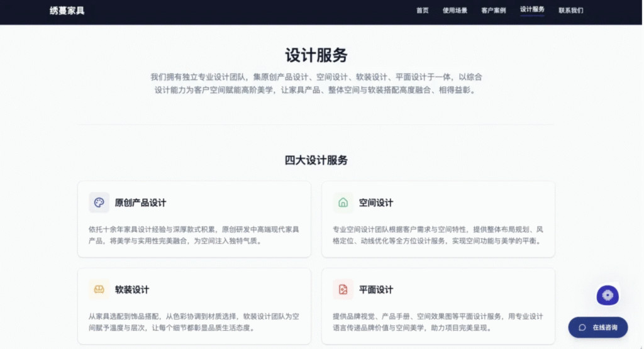Viewport: 644px width, 349px height.
Task: Select the 原创产品设计 card heading
Action: 140,203
